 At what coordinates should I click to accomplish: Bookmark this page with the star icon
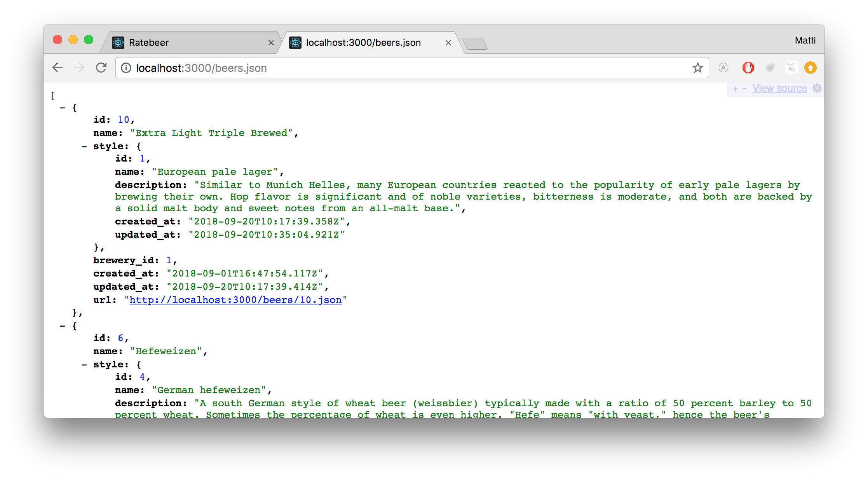pos(697,68)
